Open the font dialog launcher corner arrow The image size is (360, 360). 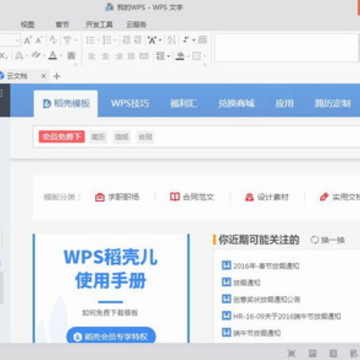tap(76, 64)
